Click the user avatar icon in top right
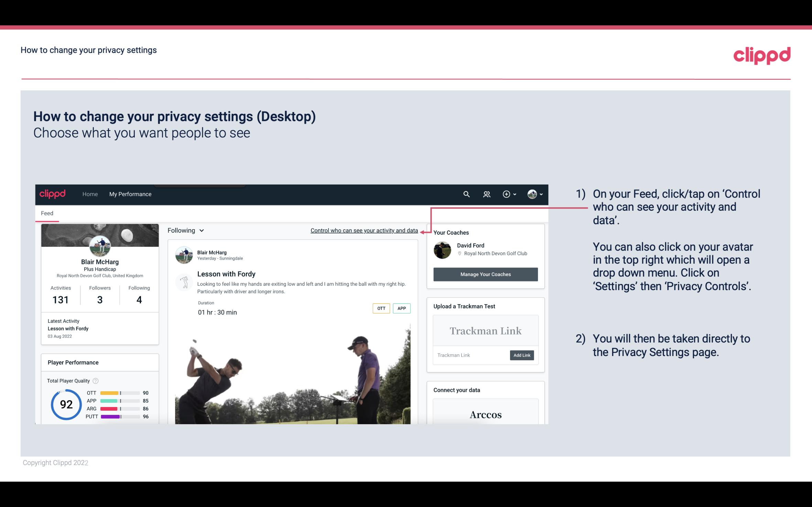 click(532, 194)
